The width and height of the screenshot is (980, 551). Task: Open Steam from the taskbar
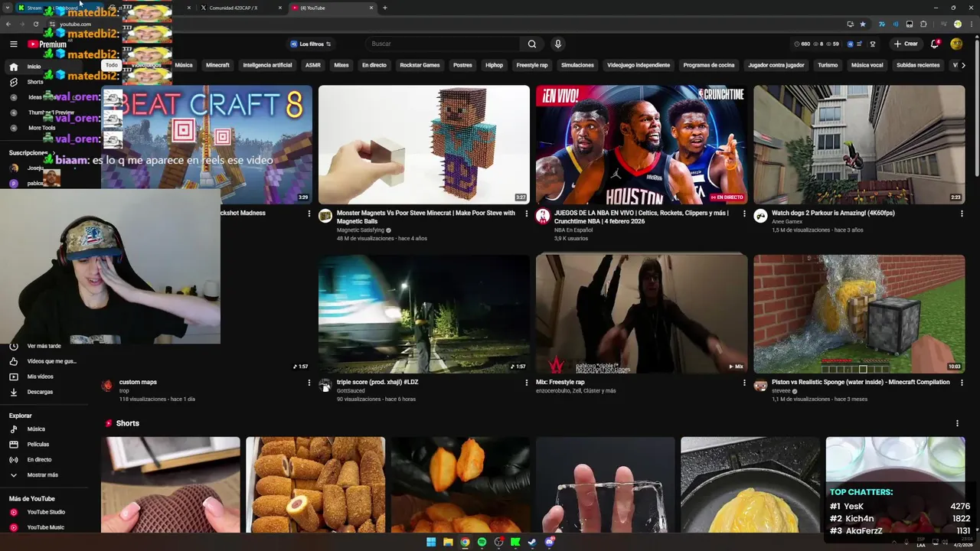point(532,543)
